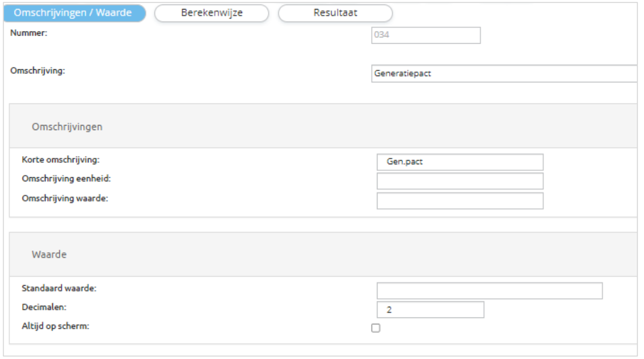Click the Nummer field showing 034
The height and width of the screenshot is (359, 644).
tap(426, 35)
